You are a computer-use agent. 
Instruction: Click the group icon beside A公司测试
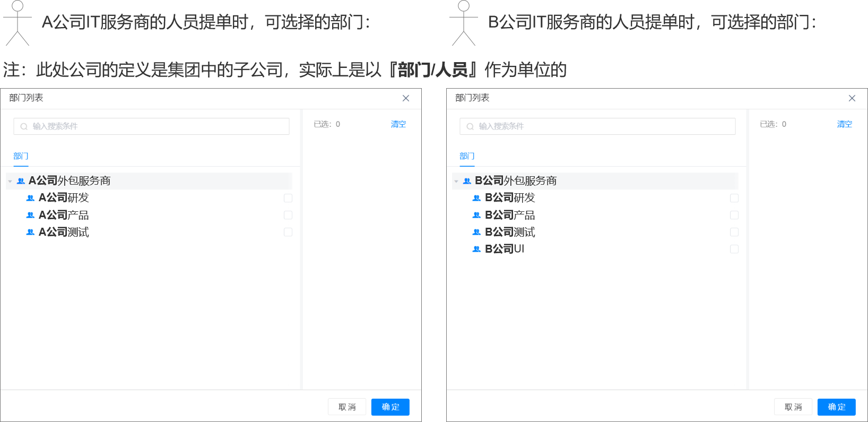coord(30,232)
